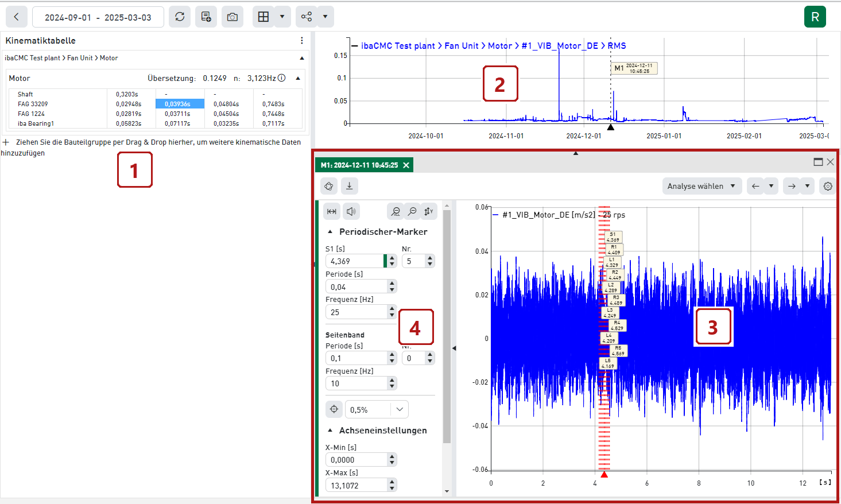Image resolution: width=841 pixels, height=504 pixels.
Task: Select the M1: 2024-12-11 10:45:25 tab
Action: 359,165
